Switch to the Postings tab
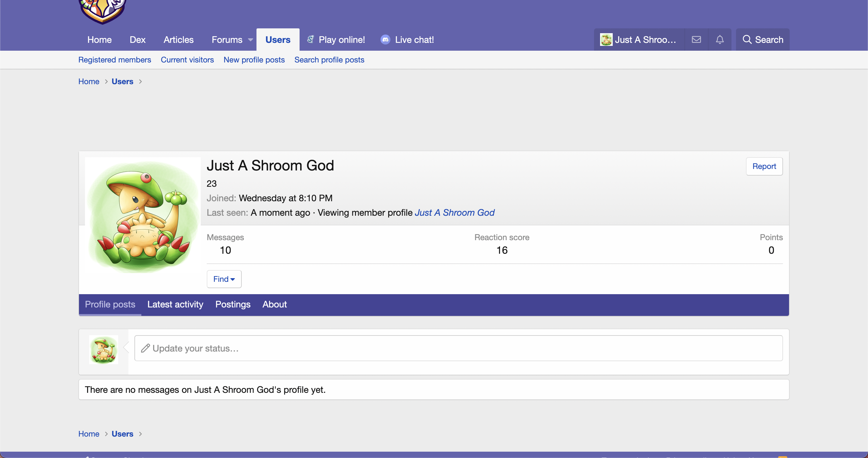 tap(233, 304)
